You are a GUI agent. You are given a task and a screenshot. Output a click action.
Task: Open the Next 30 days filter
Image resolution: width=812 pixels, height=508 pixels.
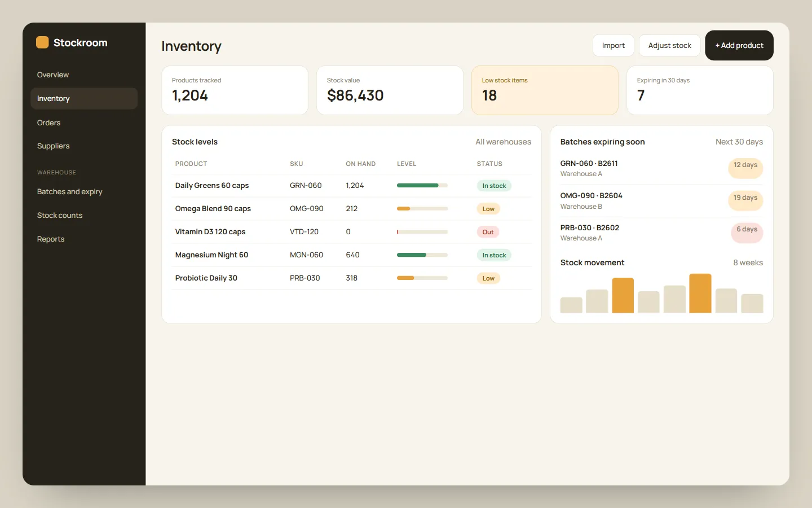[x=739, y=142]
